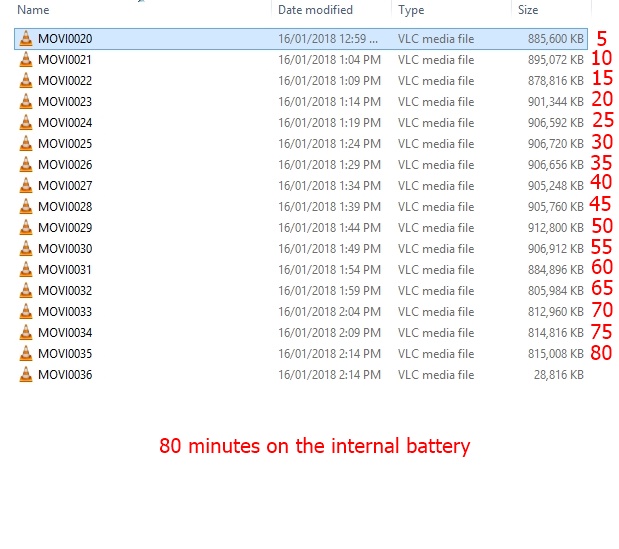
Task: Click the size value 884,896 KB
Action: click(x=555, y=270)
